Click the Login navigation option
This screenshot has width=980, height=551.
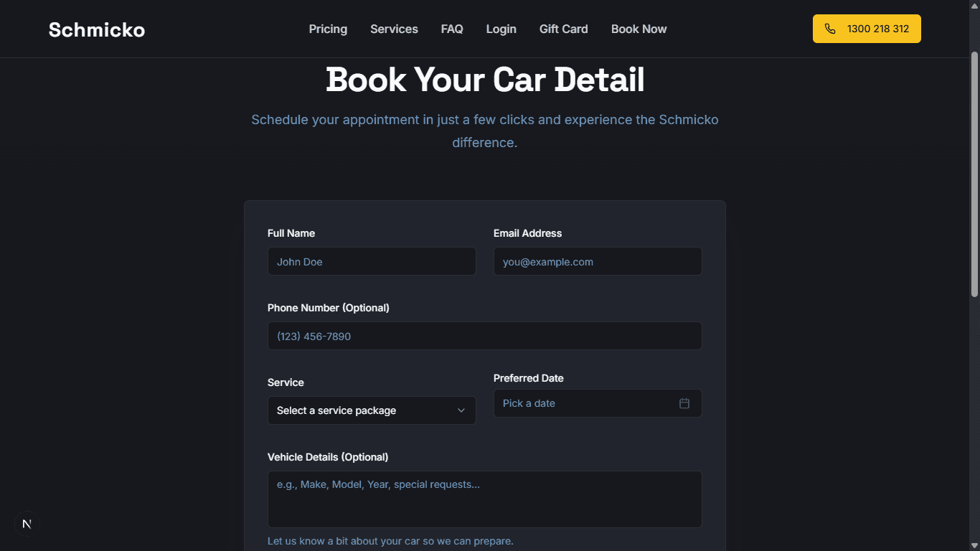click(x=501, y=29)
